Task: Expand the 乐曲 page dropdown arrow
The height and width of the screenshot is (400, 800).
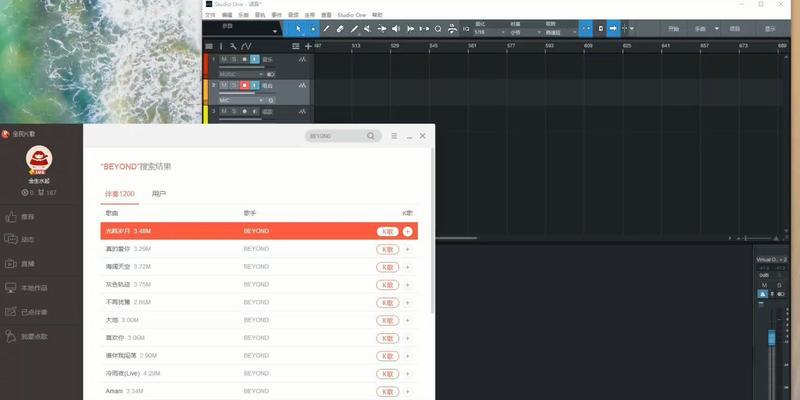Action: coord(716,29)
